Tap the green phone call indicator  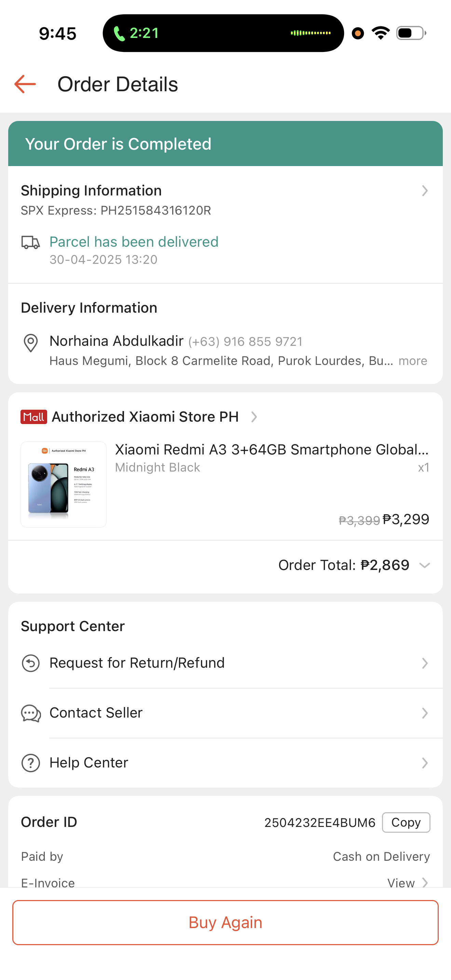[136, 33]
